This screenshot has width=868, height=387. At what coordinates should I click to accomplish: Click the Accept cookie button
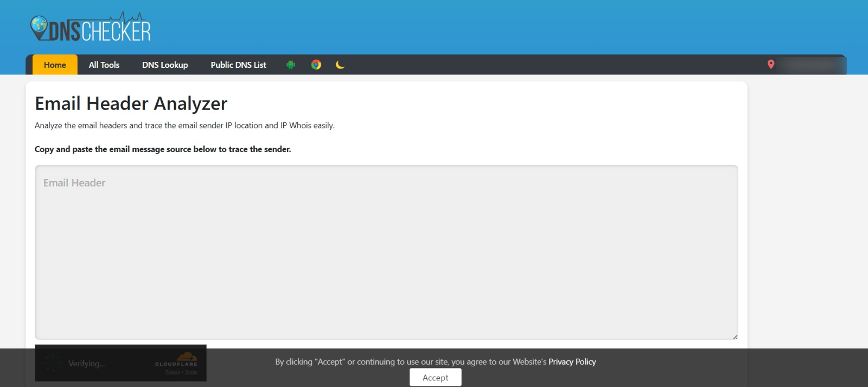tap(436, 377)
